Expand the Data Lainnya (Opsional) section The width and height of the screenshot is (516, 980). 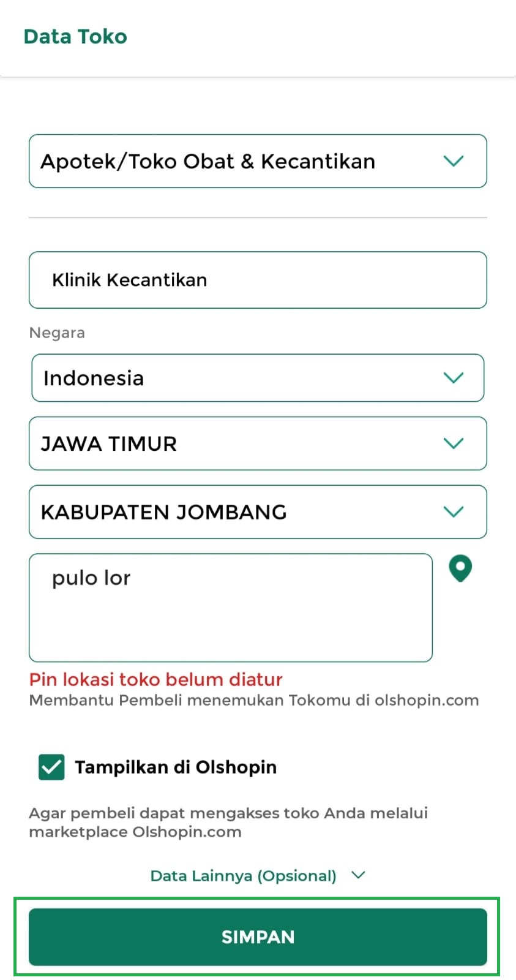(244, 876)
